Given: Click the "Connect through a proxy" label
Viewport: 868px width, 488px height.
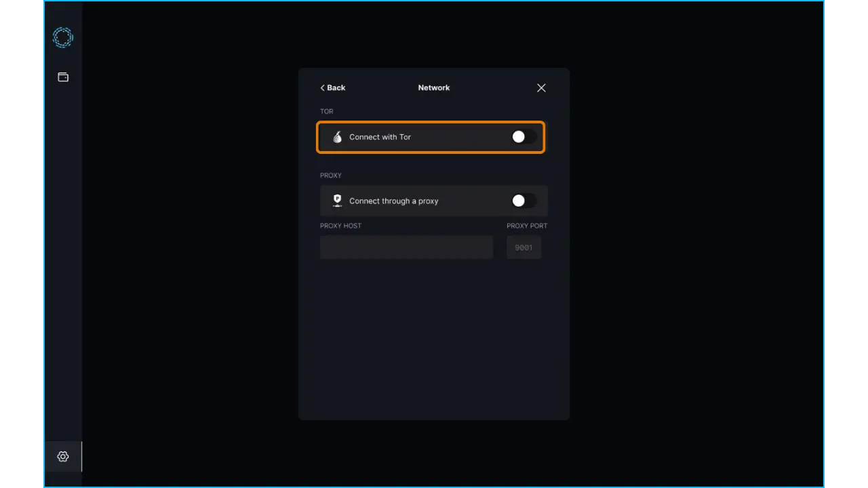Looking at the screenshot, I should (393, 201).
